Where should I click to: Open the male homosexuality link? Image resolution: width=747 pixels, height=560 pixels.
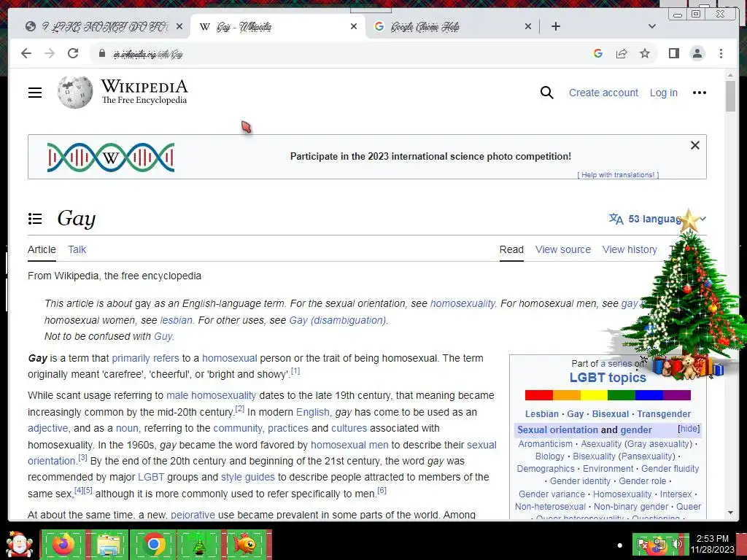point(211,395)
